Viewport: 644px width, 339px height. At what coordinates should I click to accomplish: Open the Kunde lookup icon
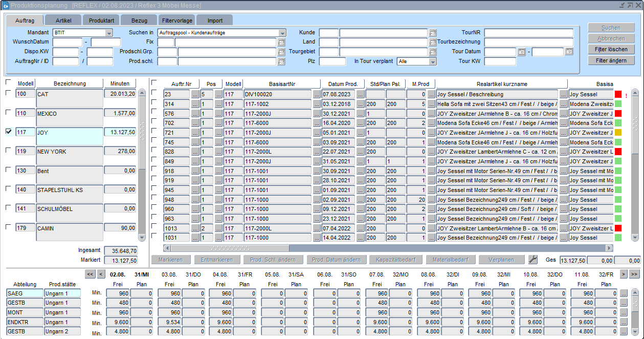coord(433,33)
